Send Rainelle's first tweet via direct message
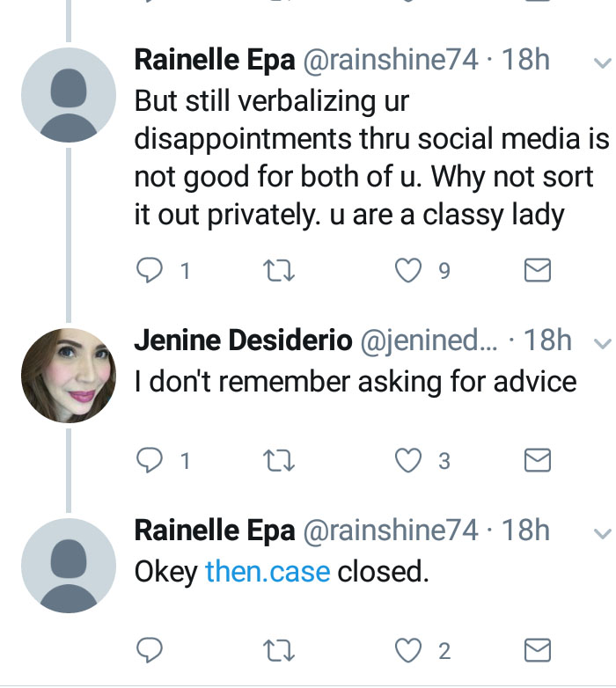 (x=537, y=273)
